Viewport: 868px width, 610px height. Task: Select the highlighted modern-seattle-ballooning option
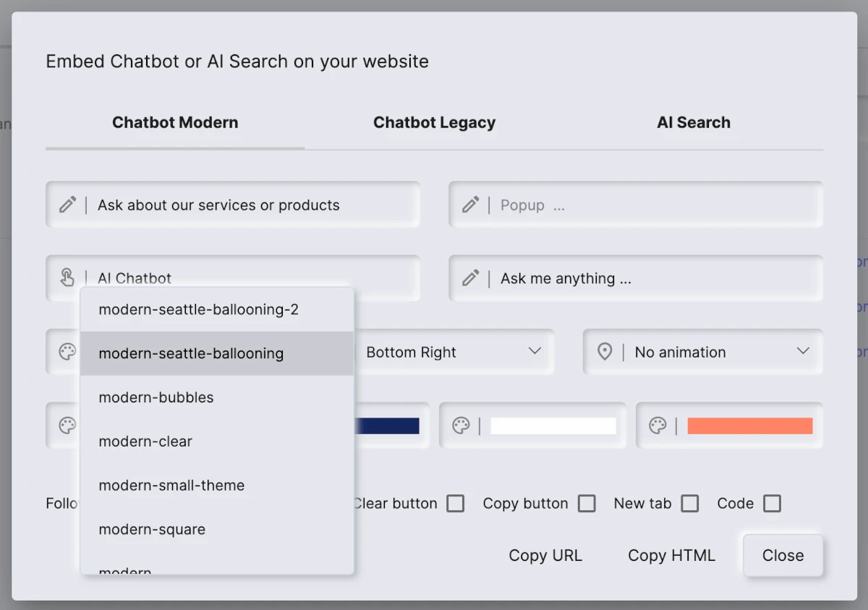(x=217, y=353)
